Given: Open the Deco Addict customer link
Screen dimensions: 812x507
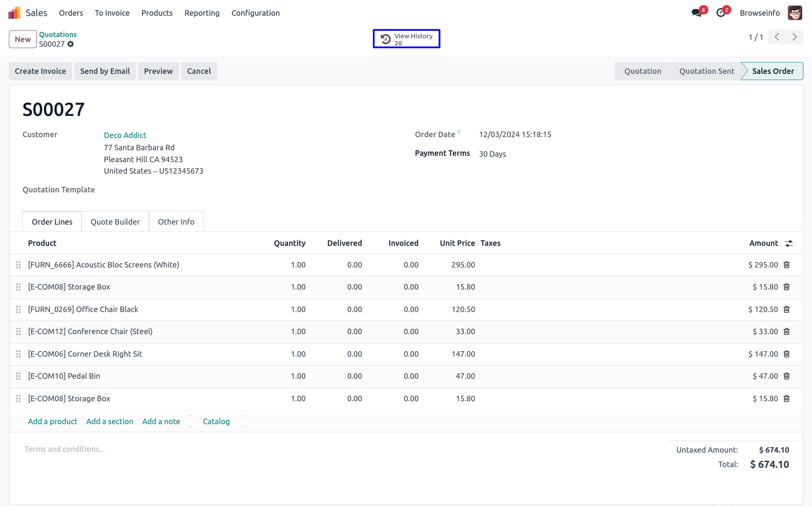Looking at the screenshot, I should pos(125,135).
